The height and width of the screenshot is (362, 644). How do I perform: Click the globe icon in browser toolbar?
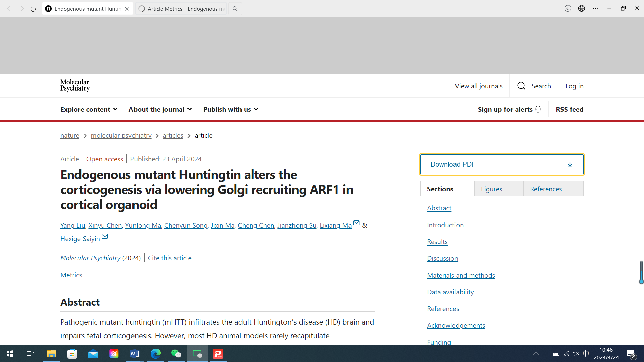582,9
